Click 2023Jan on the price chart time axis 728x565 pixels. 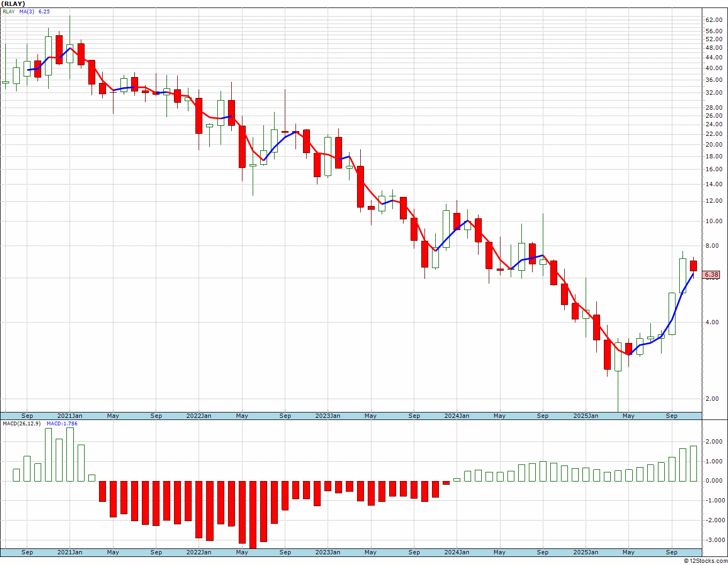pos(328,416)
